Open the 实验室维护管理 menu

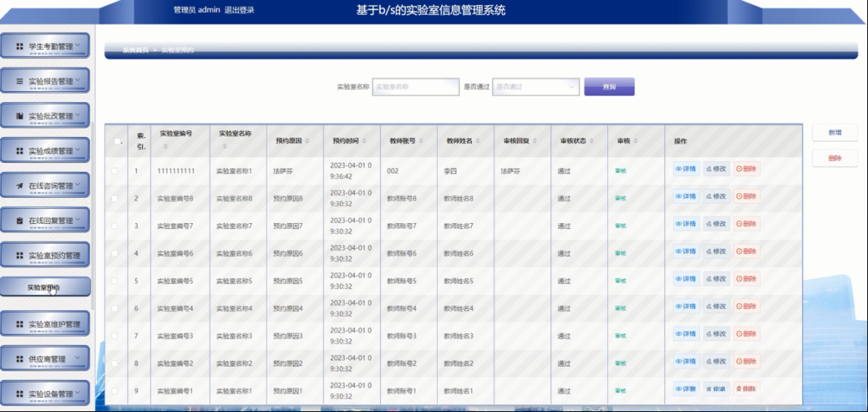coord(45,324)
